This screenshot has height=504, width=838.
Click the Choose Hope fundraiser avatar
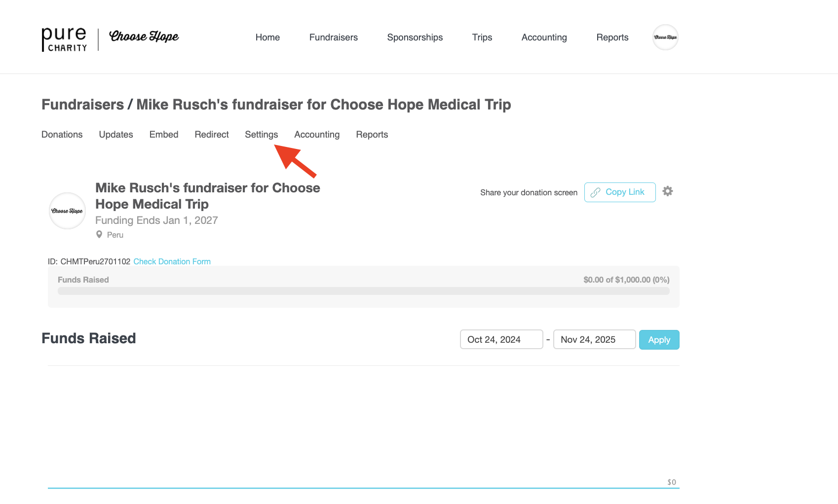pos(67,211)
